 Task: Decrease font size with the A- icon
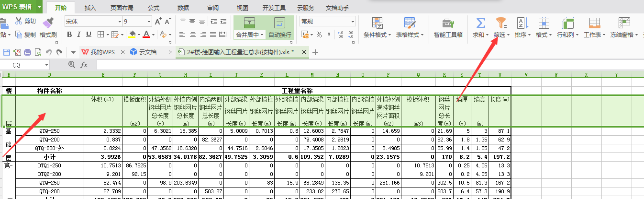(168, 22)
